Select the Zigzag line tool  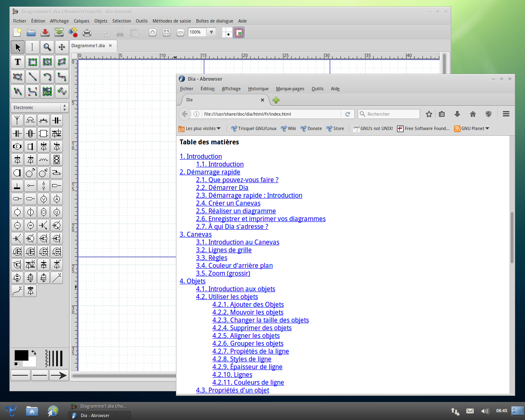[x=62, y=77]
